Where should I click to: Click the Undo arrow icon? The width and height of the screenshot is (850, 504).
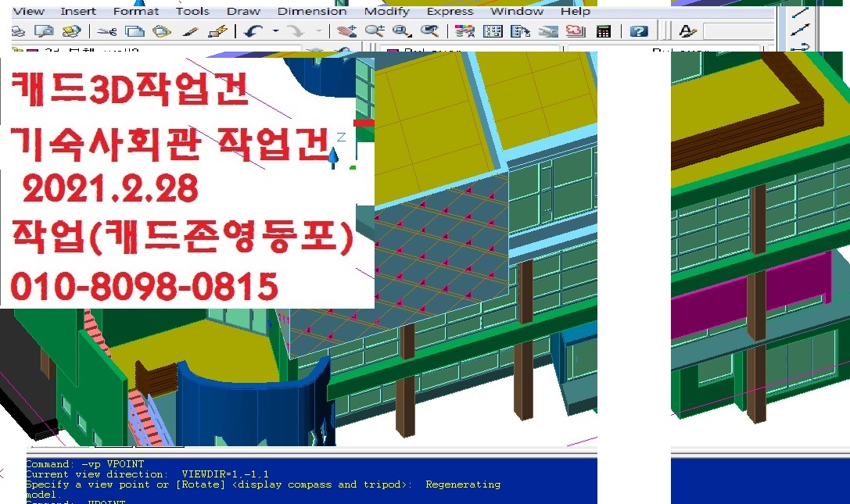coord(253,31)
